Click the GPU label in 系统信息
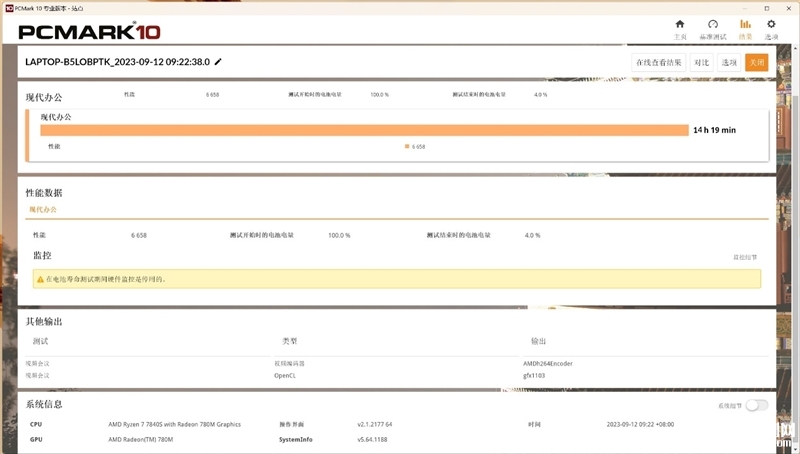Screen dimensions: 800x454 [x=36, y=440]
